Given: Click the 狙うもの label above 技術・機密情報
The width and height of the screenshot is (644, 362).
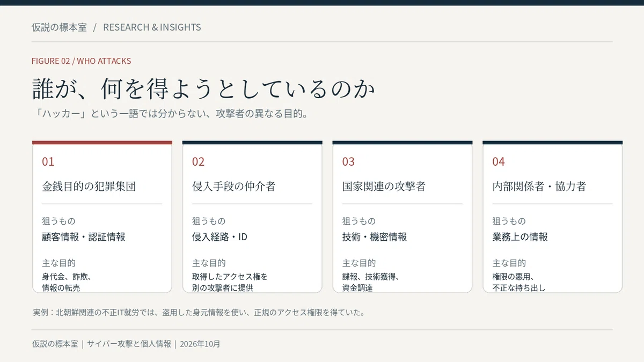Looking at the screenshot, I should [359, 221].
